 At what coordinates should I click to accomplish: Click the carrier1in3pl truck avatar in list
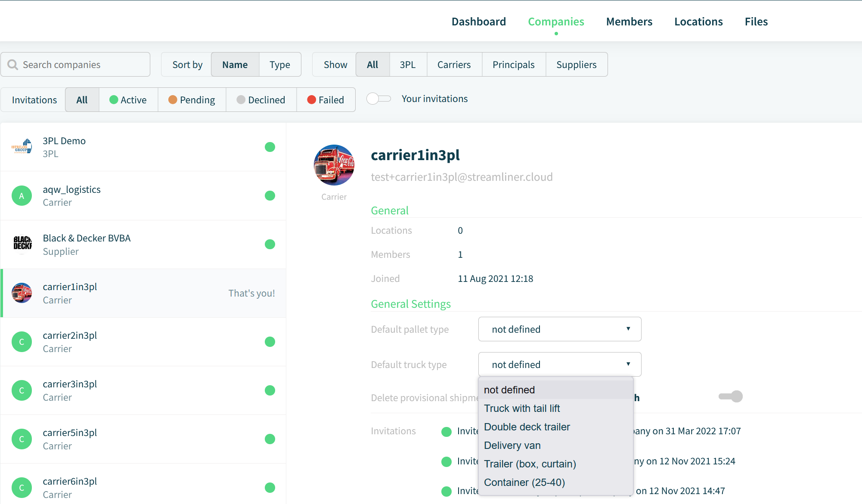[x=22, y=293]
